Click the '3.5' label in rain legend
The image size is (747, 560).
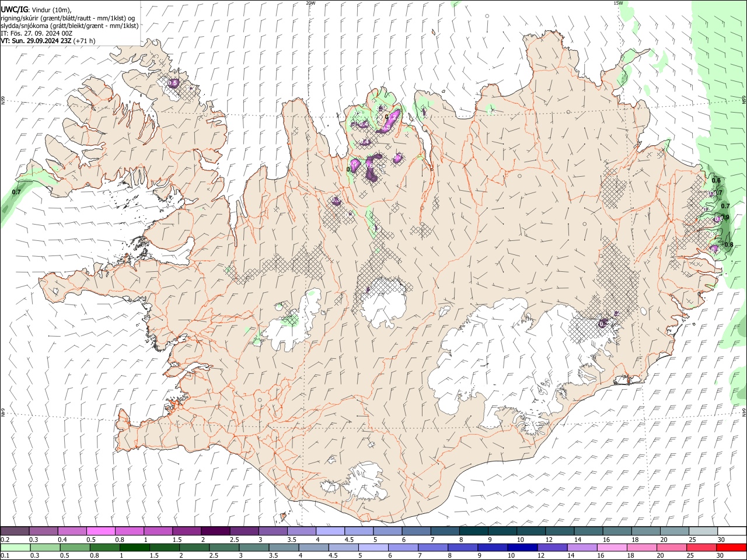[x=274, y=555]
